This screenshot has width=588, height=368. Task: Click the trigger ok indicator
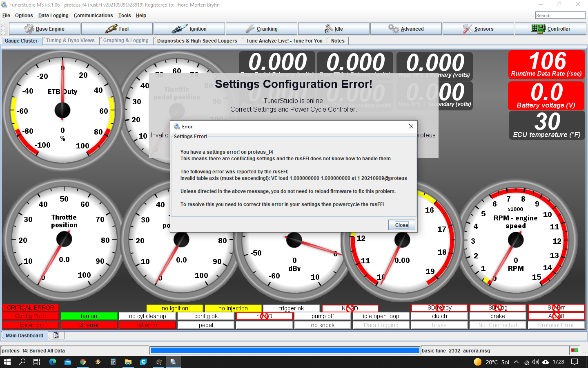tap(292, 308)
